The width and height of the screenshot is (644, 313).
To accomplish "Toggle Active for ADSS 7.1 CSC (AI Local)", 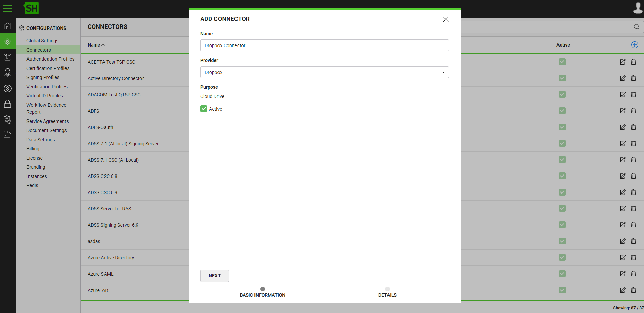I will click(x=562, y=160).
